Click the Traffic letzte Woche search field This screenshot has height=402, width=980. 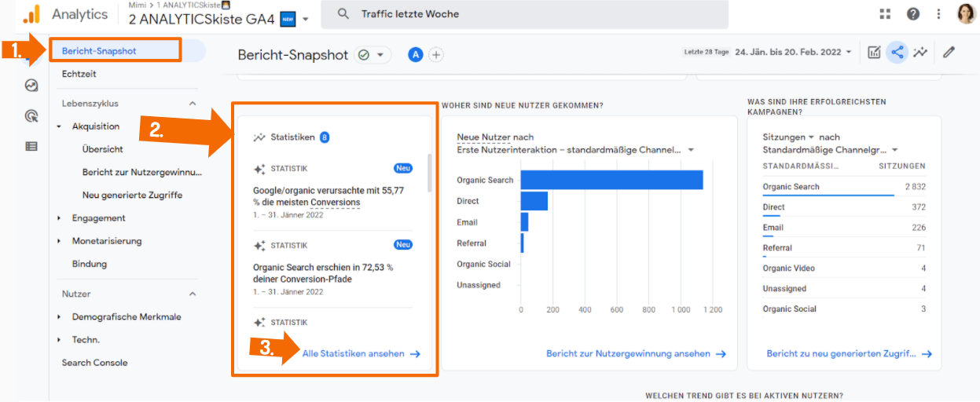(523, 14)
